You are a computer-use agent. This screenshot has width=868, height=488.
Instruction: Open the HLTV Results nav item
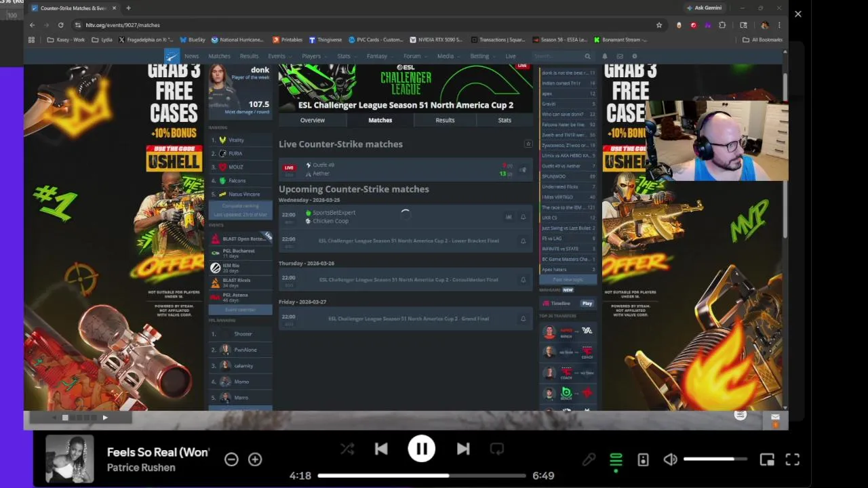pyautogui.click(x=249, y=56)
